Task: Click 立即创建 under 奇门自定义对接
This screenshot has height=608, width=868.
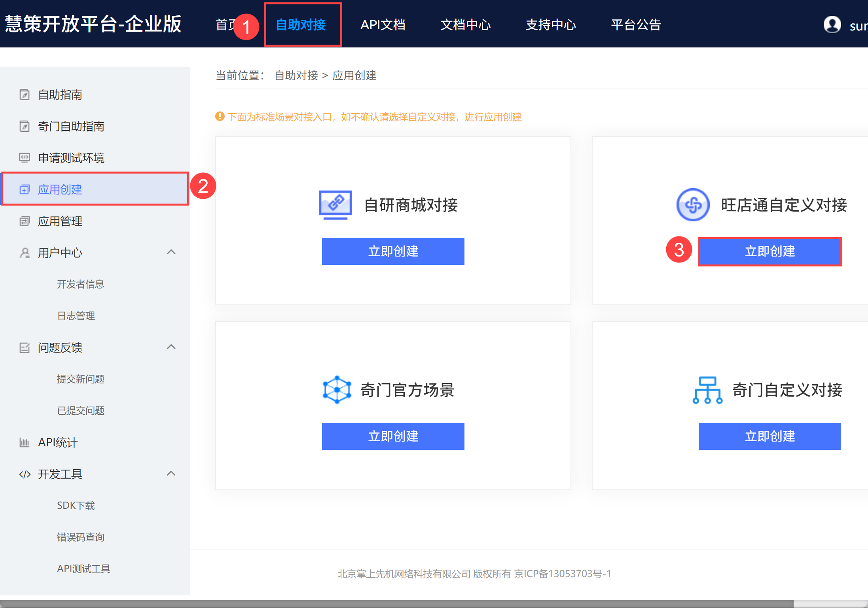Action: (770, 436)
